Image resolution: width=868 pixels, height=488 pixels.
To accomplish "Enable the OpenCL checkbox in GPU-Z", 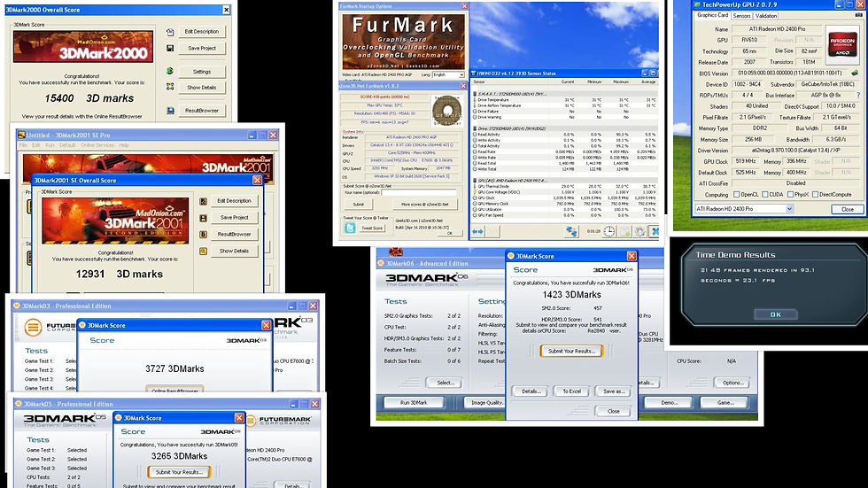I will point(736,195).
